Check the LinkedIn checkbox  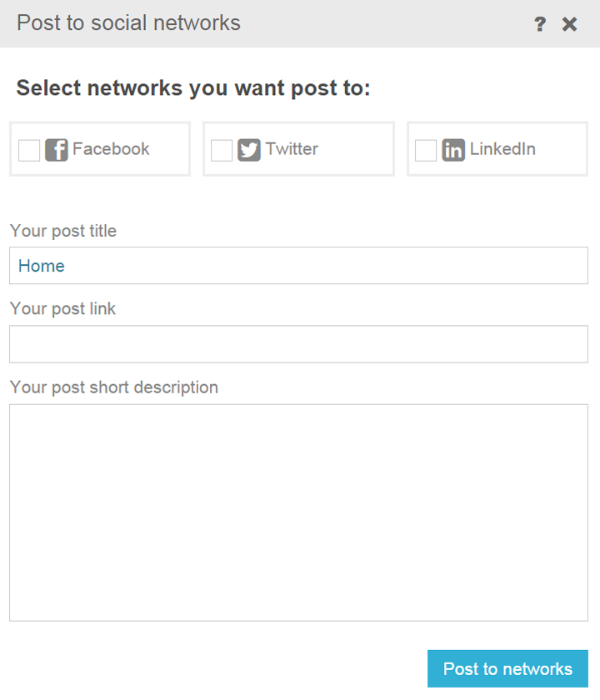click(x=426, y=150)
